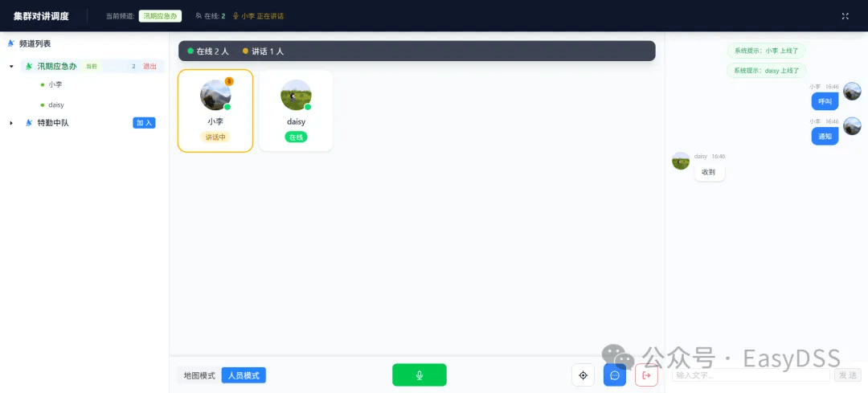Click the orange speaking badge on 小李's card

coord(229,81)
